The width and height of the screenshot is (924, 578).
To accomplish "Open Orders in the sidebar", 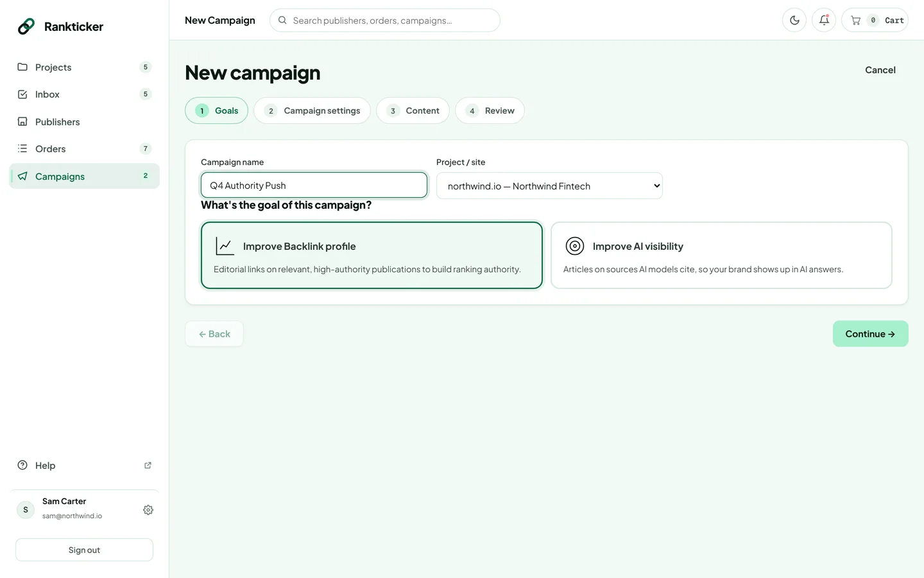I will pos(84,149).
